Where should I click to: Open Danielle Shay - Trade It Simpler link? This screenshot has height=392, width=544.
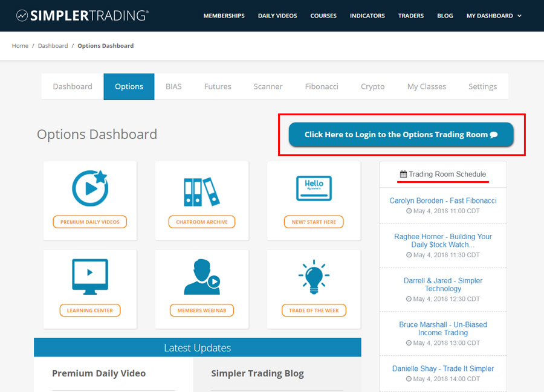[x=442, y=368]
